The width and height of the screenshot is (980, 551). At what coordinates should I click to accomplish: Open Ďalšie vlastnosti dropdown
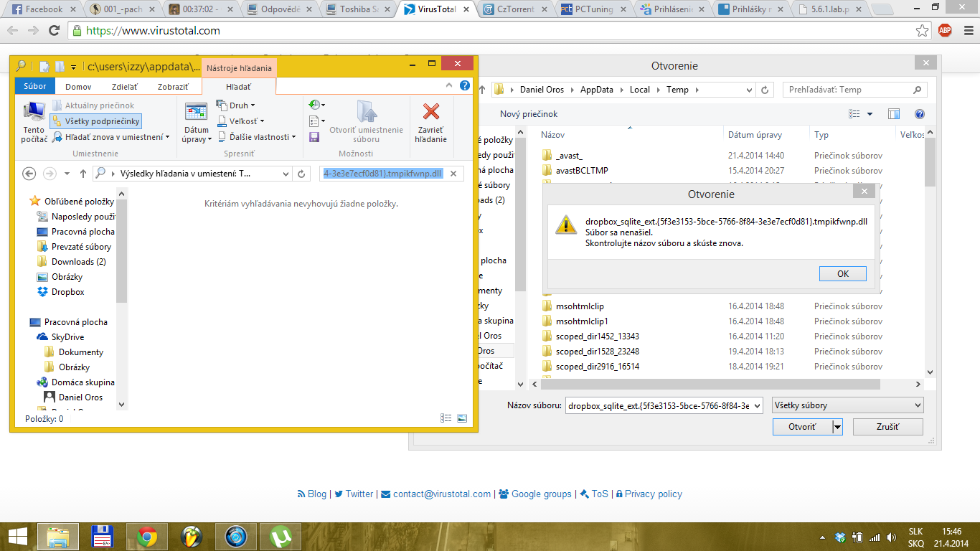click(x=256, y=136)
